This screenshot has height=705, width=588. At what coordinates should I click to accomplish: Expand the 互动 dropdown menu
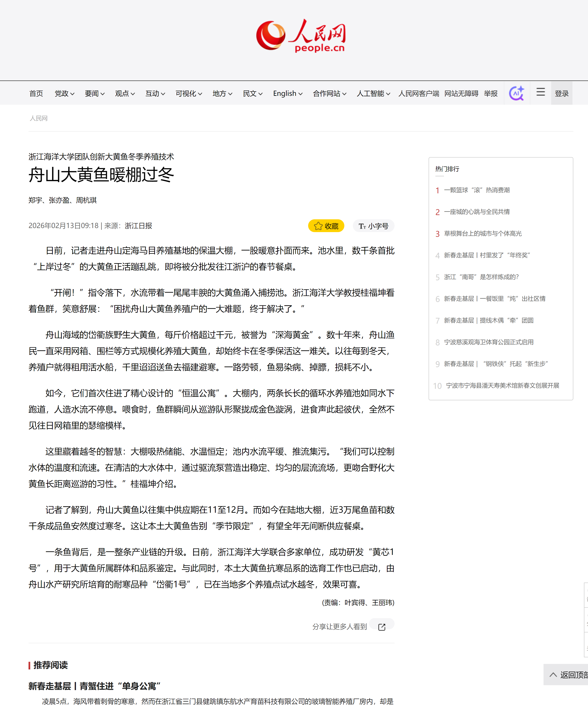pyautogui.click(x=155, y=93)
